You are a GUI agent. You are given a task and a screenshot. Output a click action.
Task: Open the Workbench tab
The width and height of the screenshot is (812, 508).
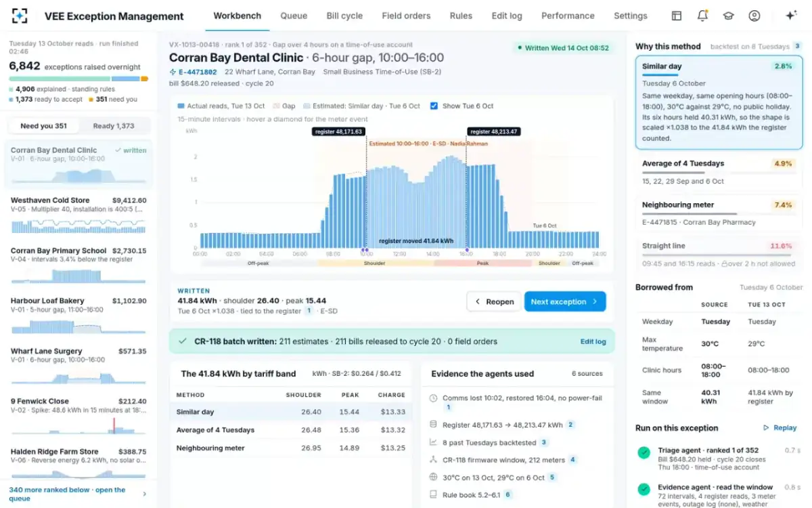(238, 16)
